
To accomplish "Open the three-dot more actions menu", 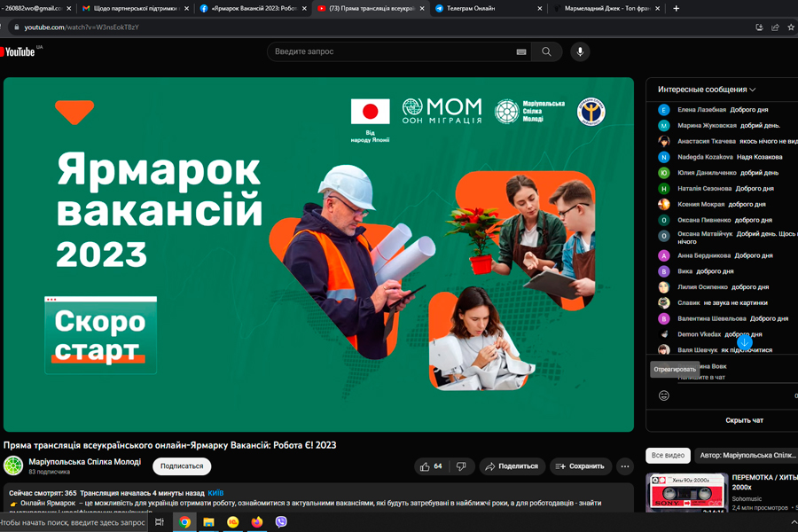I will (625, 466).
